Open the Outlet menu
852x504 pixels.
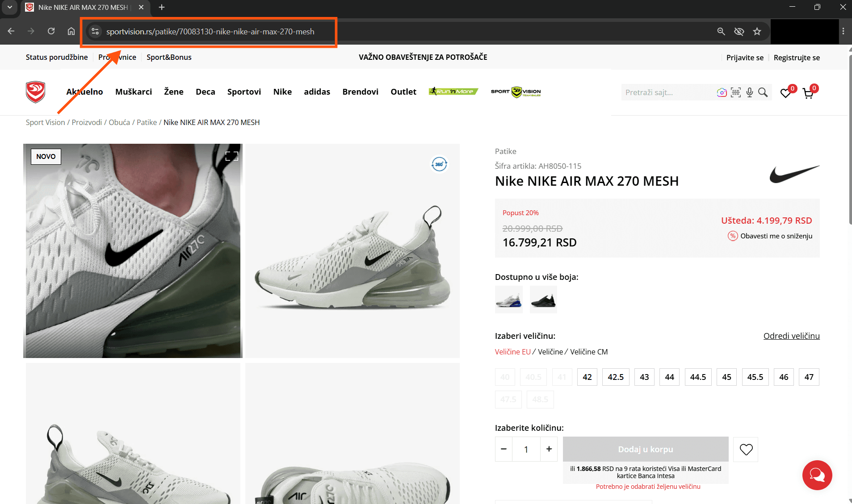click(403, 92)
